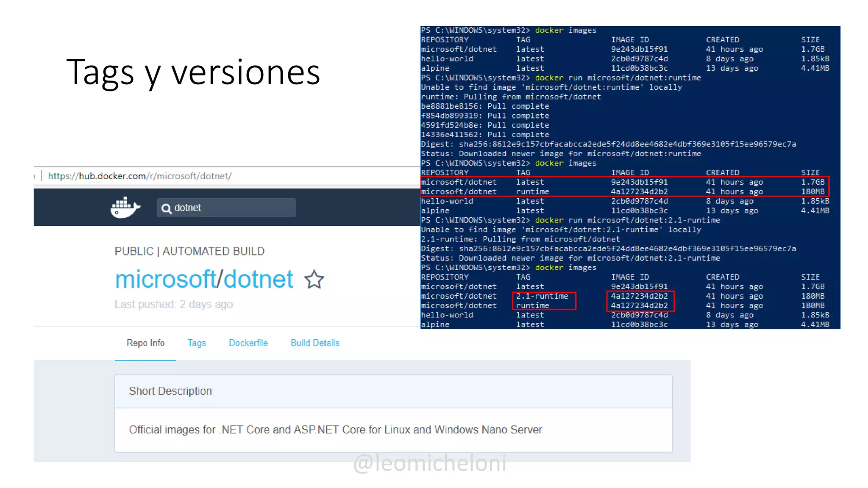Viewport: 868px width, 488px height.
Task: Open the Dockerfile tab
Action: click(248, 343)
